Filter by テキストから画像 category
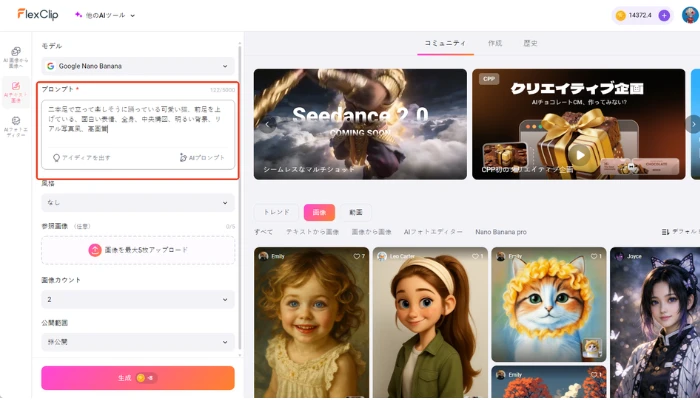Image resolution: width=700 pixels, height=400 pixels. pyautogui.click(x=312, y=232)
